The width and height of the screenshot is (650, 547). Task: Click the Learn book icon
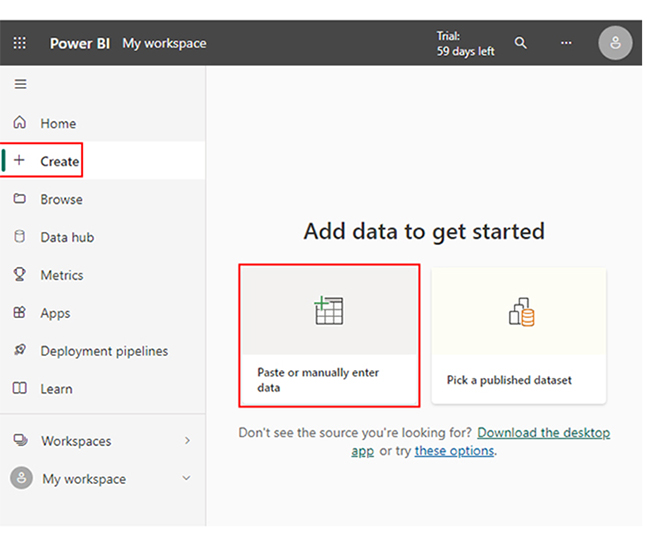(x=20, y=389)
